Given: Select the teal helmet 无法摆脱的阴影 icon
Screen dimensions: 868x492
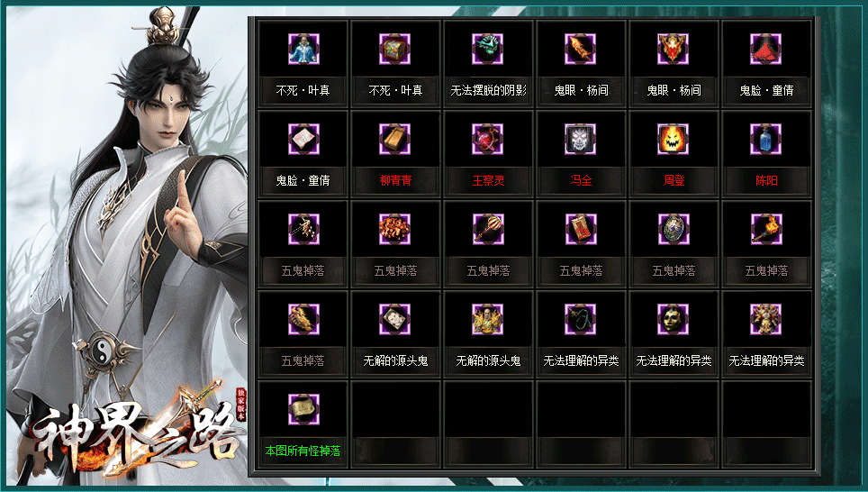Looking at the screenshot, I should [487, 49].
